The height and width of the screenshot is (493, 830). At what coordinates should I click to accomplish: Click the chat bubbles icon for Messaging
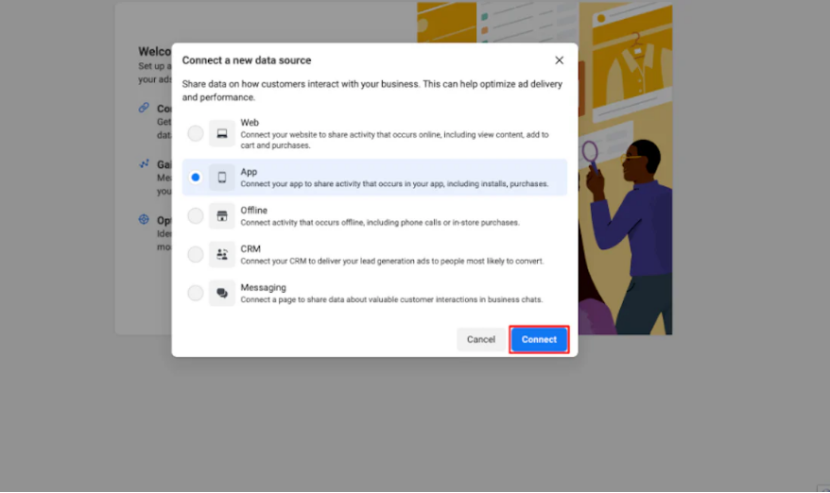(221, 293)
